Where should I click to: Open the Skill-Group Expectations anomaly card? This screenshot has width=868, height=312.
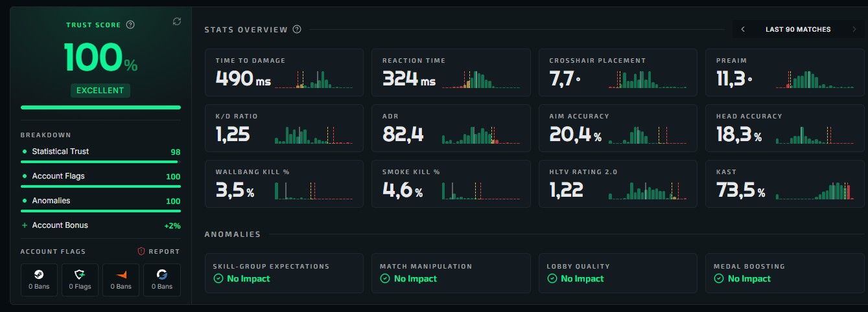(x=284, y=273)
